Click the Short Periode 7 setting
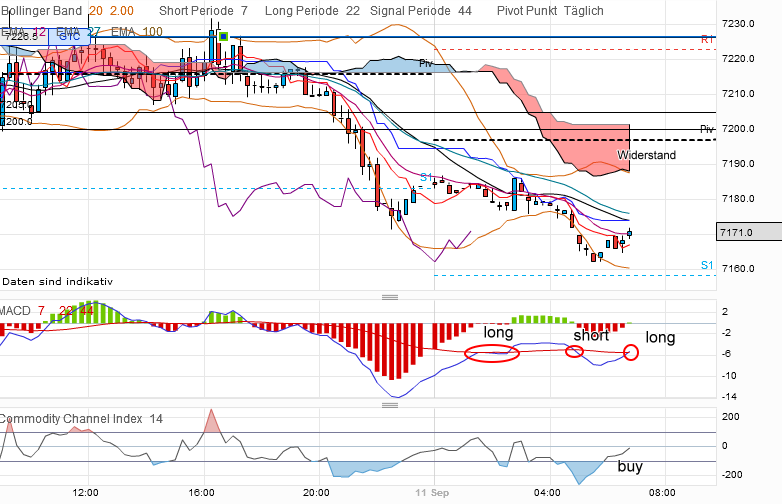 click(x=203, y=10)
